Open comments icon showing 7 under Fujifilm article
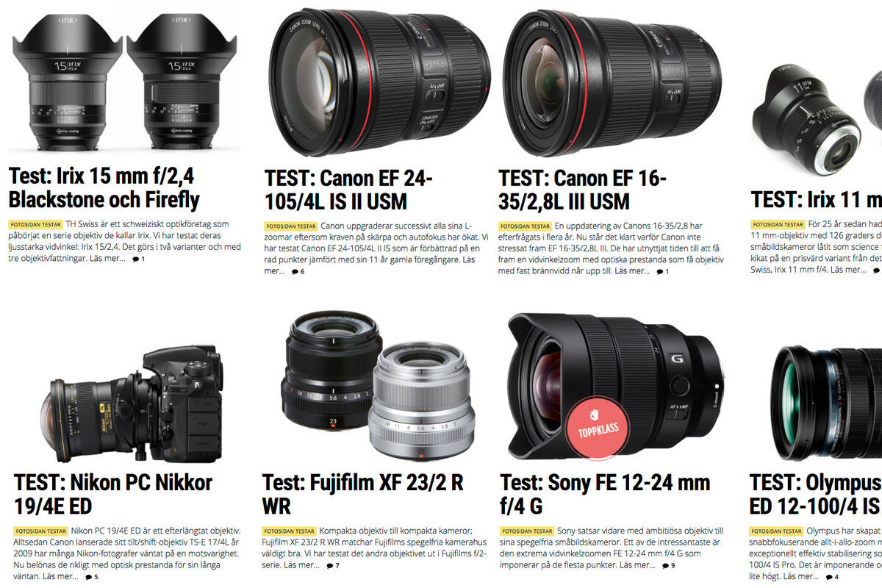Viewport: 882px width, 588px height. tap(333, 566)
